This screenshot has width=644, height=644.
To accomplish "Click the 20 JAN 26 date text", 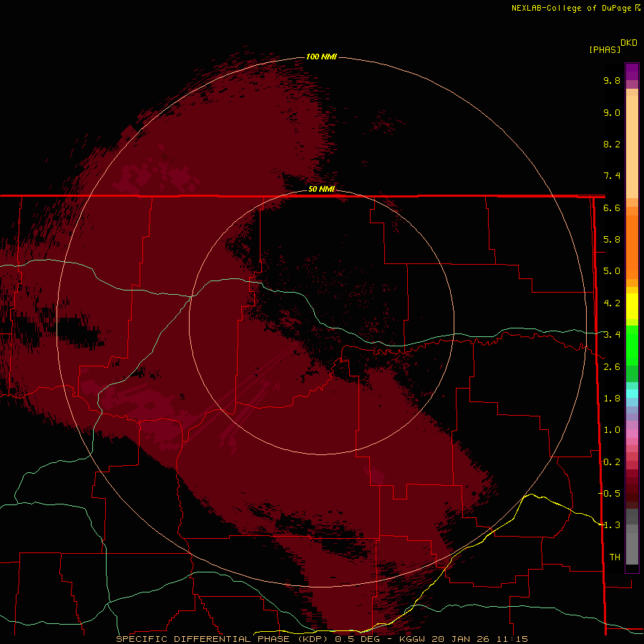I will click(x=460, y=639).
